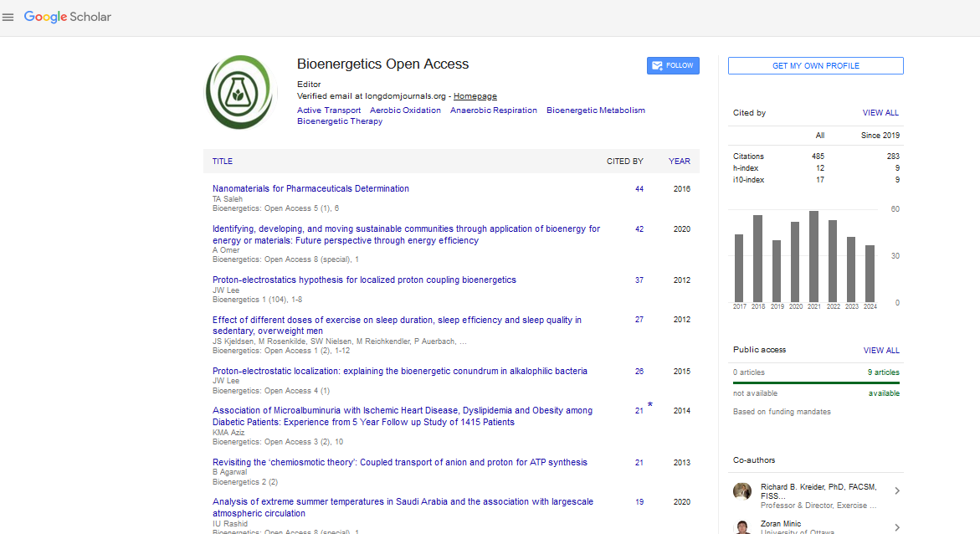
Task: Select the Bioenergetic Therapy topic
Action: pyautogui.click(x=340, y=121)
